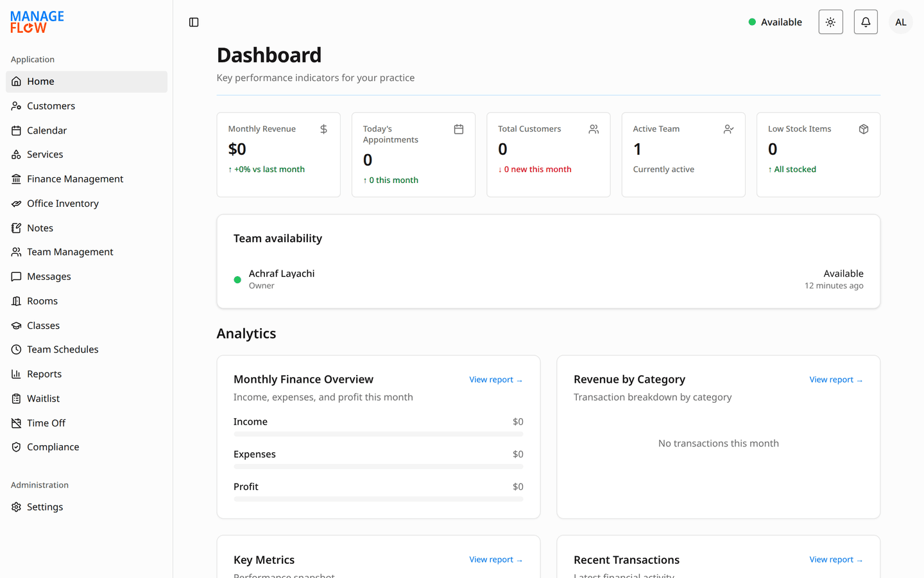View report for Monthly Finance Overview
Viewport: 924px width, 578px height.
click(496, 380)
